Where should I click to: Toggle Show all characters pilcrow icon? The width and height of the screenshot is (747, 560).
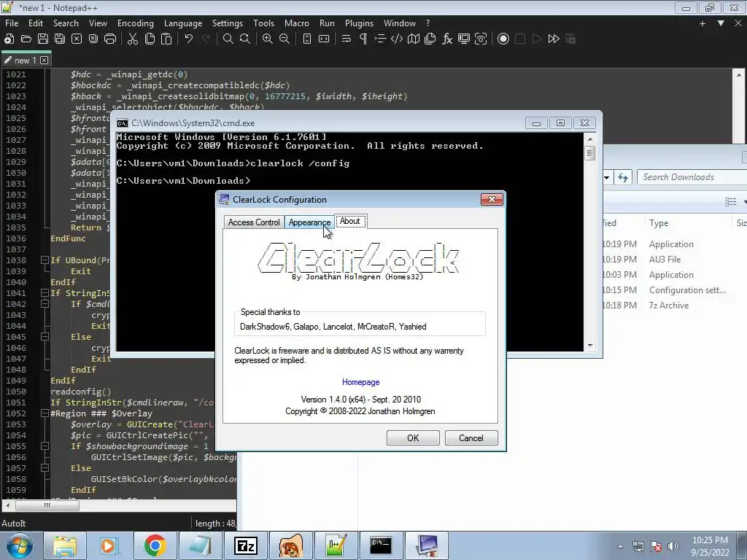pyautogui.click(x=363, y=39)
